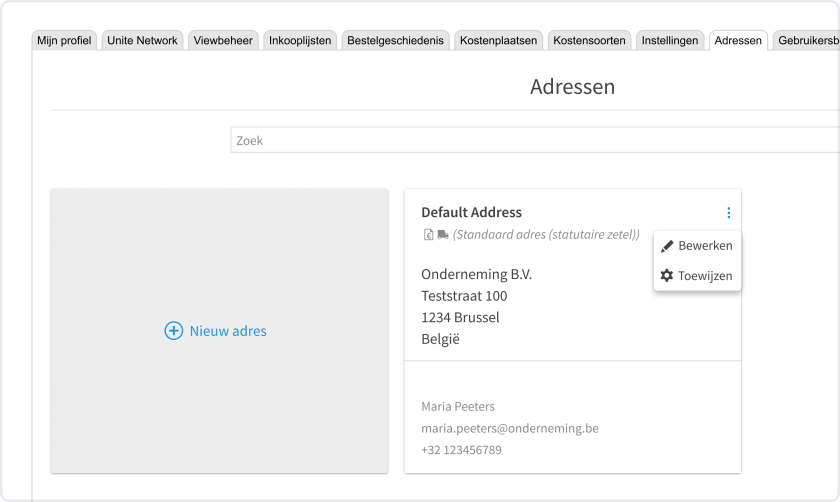The width and height of the screenshot is (840, 502).
Task: Click the Adressen page heading
Action: pos(573,86)
